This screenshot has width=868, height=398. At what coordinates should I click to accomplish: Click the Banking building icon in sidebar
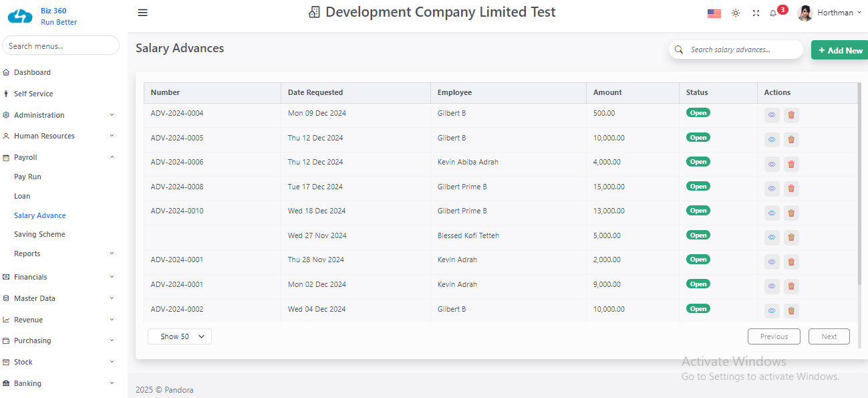click(x=6, y=383)
